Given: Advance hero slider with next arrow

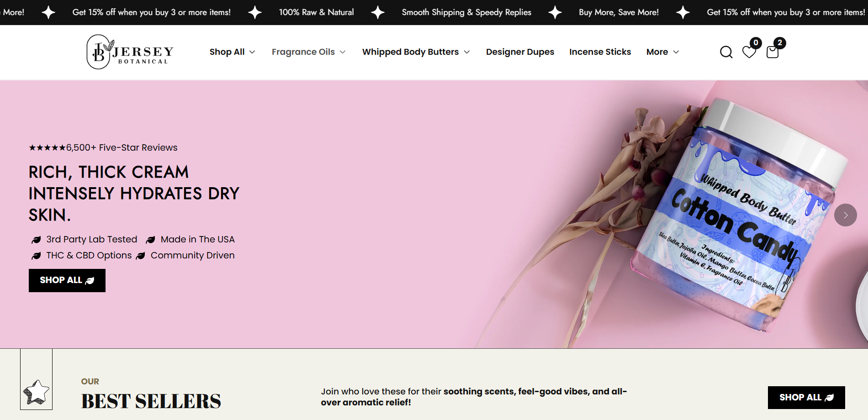Looking at the screenshot, I should pos(846,215).
